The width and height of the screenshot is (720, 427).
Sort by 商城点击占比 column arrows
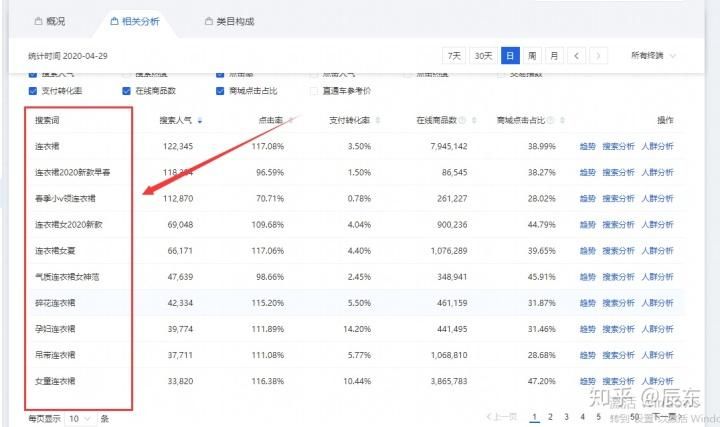point(562,120)
